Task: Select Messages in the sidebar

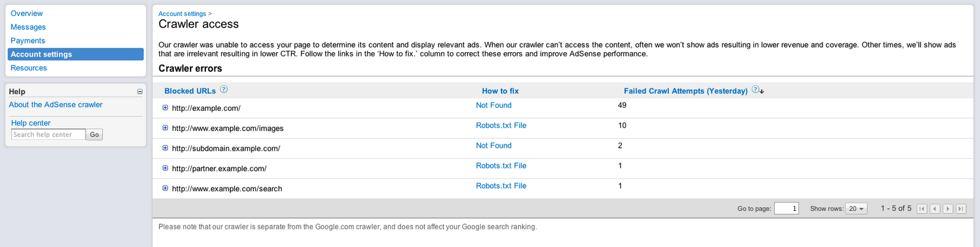Action: 28,27
